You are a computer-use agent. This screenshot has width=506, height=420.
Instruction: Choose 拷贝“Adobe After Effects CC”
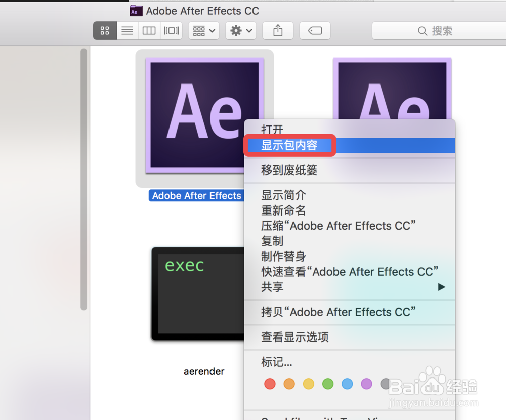(x=350, y=312)
